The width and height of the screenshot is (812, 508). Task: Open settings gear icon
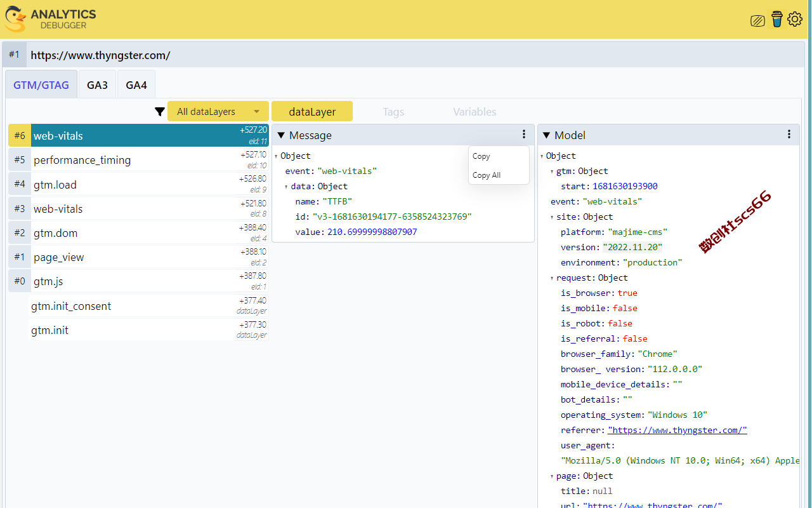795,19
